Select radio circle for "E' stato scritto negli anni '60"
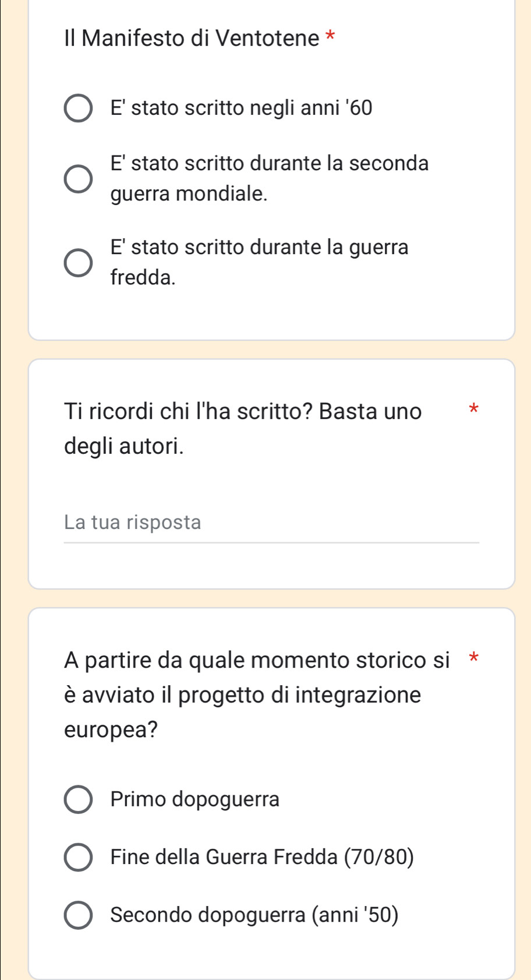Viewport: 531px width, 980px height. [x=78, y=108]
